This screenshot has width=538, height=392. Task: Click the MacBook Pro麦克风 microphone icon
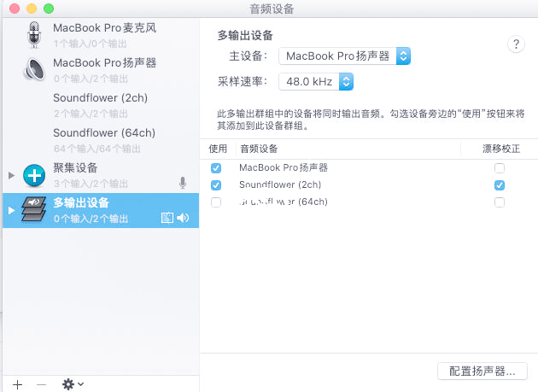point(34,35)
